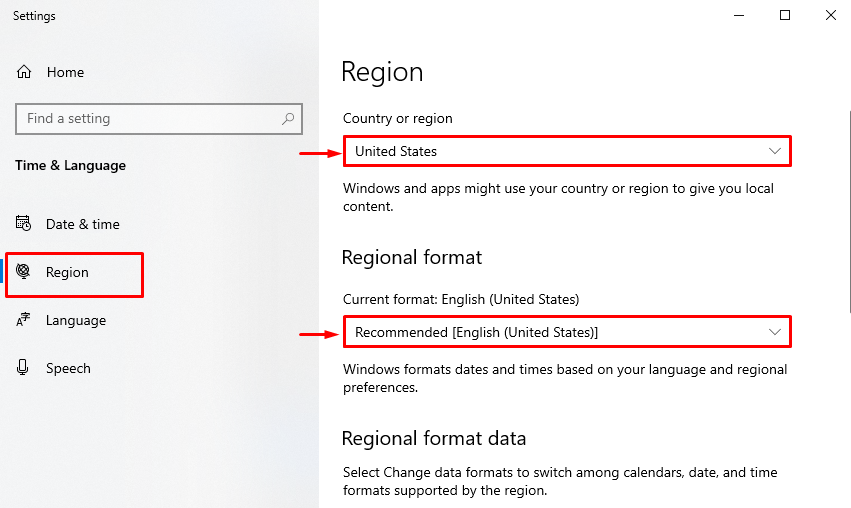Click the Find a setting search field
This screenshot has height=508, width=851.
pos(145,118)
